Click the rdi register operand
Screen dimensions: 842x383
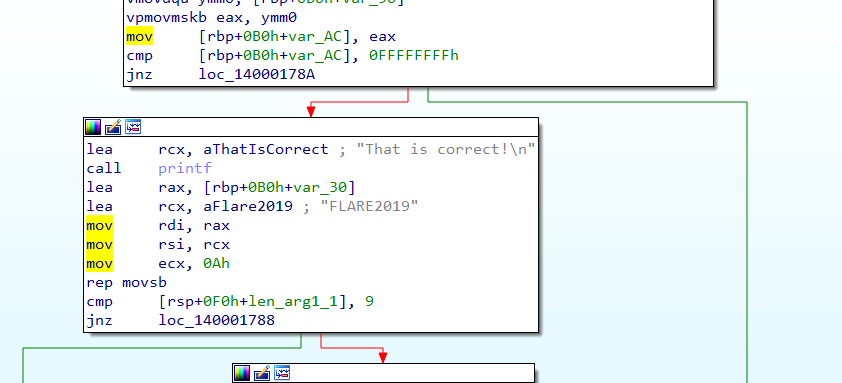pos(172,226)
